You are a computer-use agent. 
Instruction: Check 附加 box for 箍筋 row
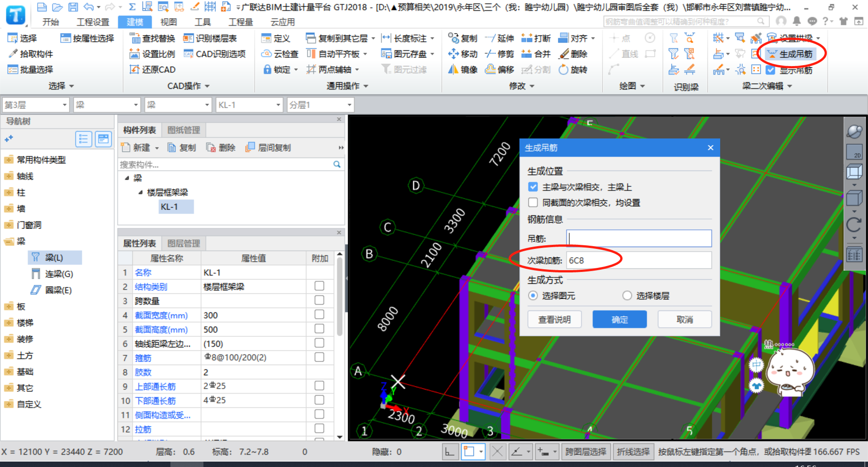pyautogui.click(x=319, y=357)
